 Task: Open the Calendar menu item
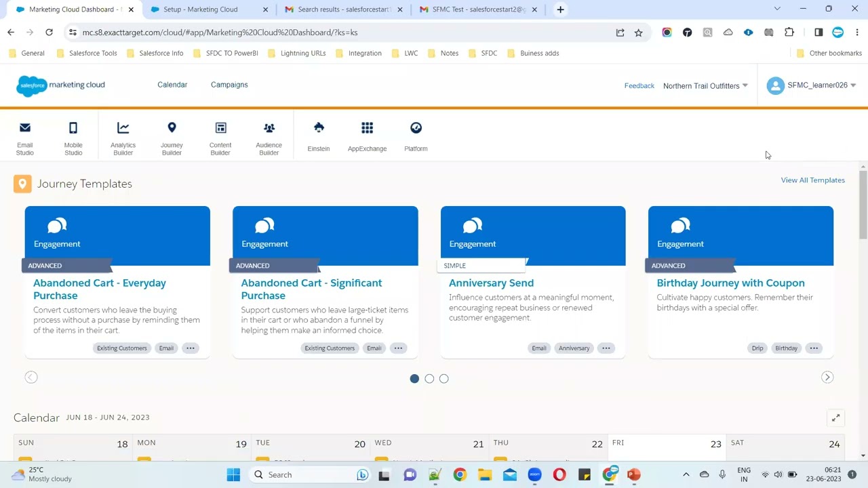[172, 85]
